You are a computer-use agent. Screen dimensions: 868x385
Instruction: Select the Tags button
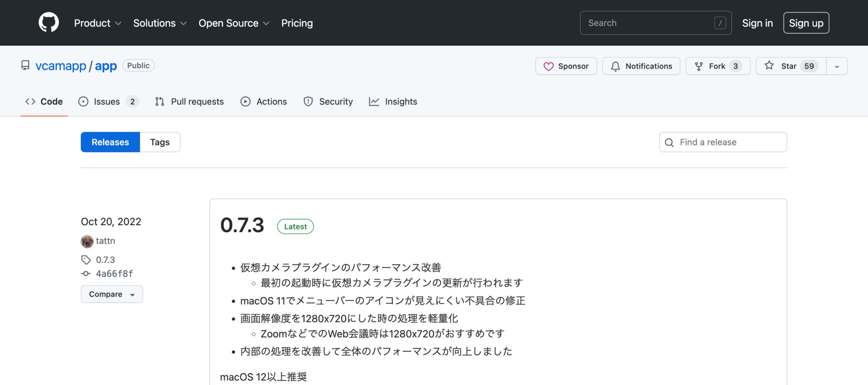pyautogui.click(x=160, y=142)
